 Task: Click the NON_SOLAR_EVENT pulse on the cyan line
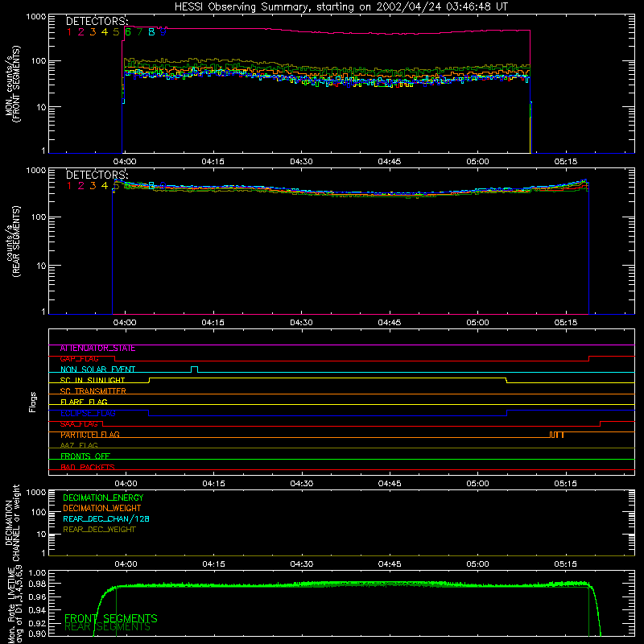pyautogui.click(x=195, y=369)
